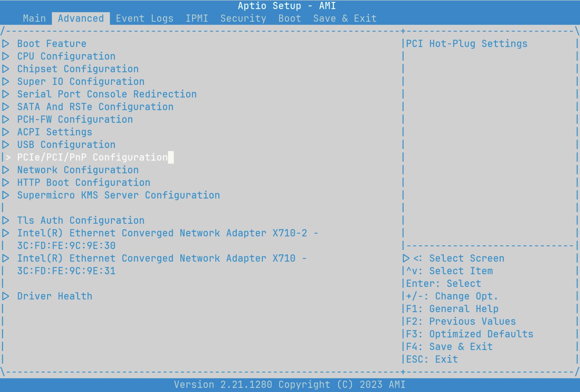Expand Serial Port Console Redirection submenu
The height and width of the screenshot is (392, 580).
107,94
